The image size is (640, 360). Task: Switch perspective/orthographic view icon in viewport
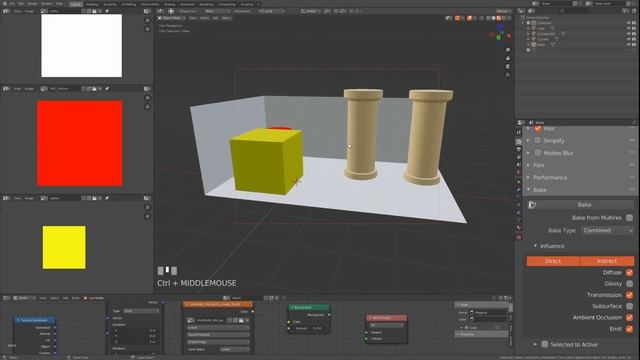click(508, 75)
